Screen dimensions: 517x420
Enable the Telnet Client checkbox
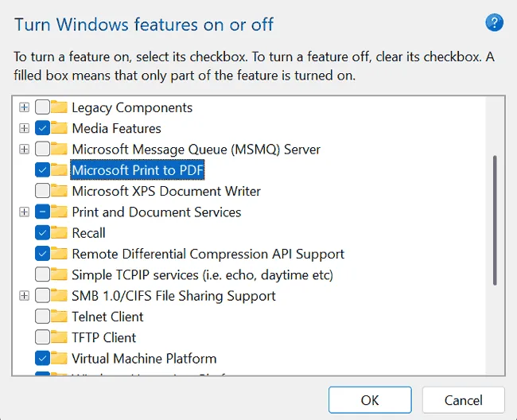pos(43,317)
